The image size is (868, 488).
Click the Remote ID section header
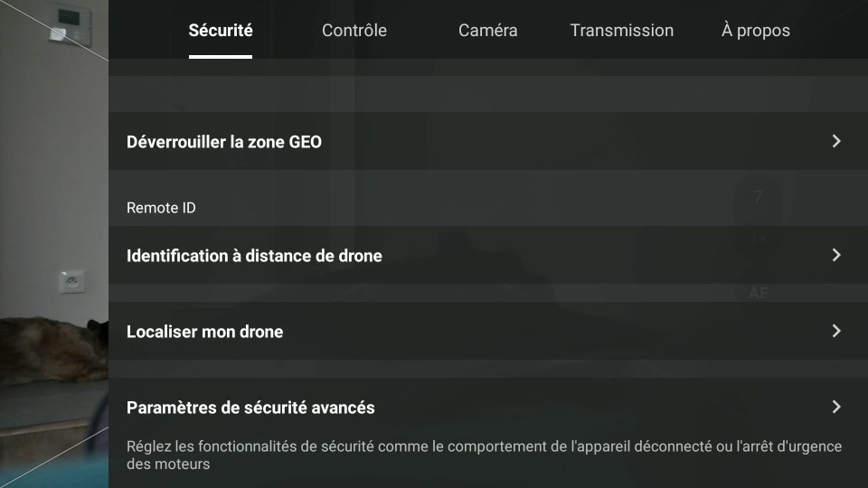161,208
